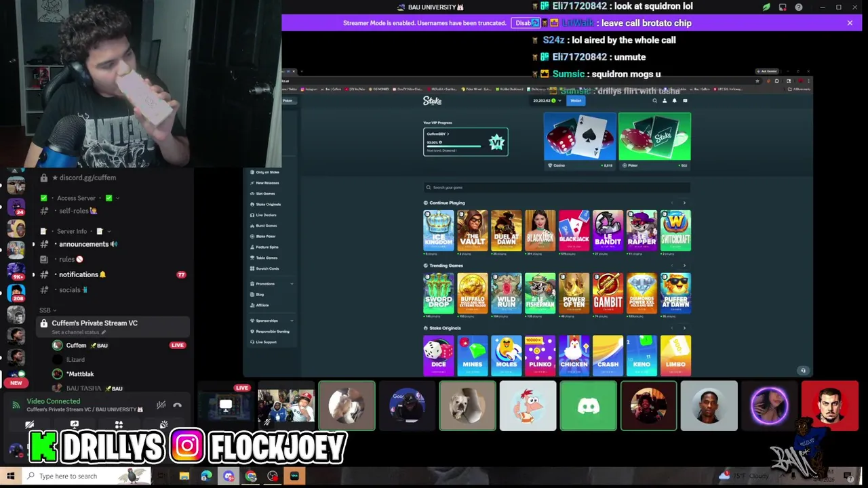This screenshot has width=868, height=488.
Task: Click the VIP progress bar
Action: (x=455, y=145)
